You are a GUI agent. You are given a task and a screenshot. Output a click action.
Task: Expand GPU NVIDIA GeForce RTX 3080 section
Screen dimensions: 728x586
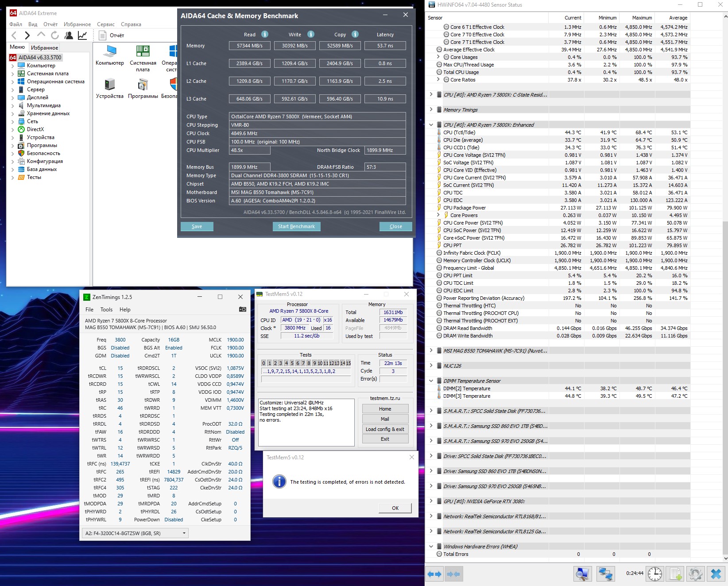click(431, 501)
